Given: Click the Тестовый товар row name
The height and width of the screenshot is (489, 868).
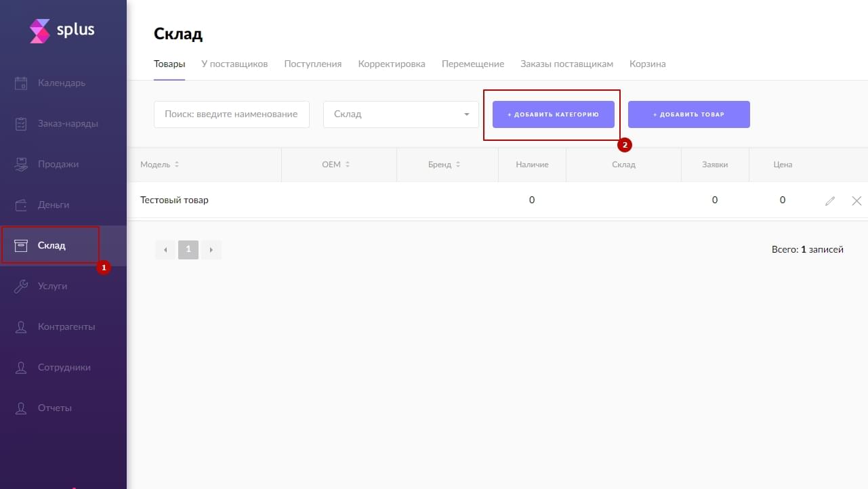Looking at the screenshot, I should [x=174, y=200].
